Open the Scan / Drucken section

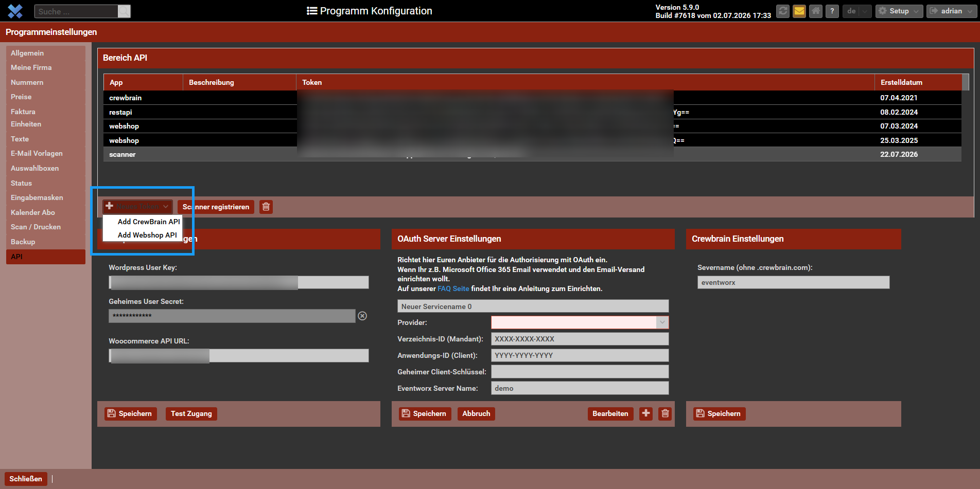46,227
